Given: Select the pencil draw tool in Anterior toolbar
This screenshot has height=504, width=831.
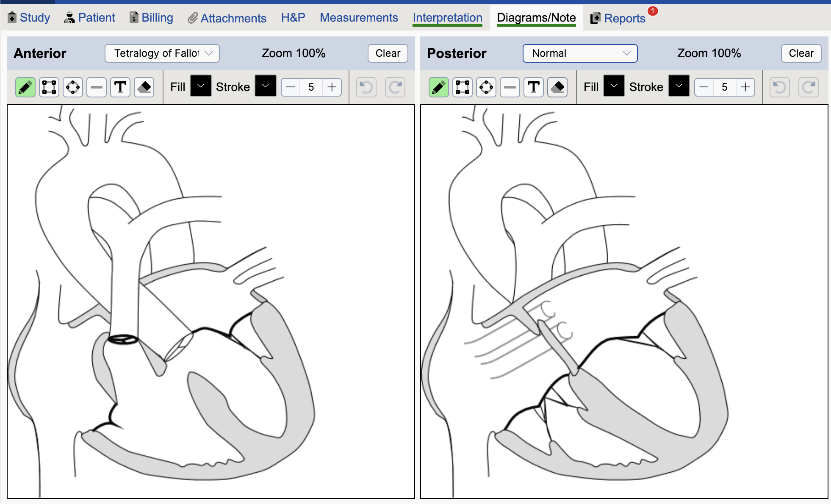Looking at the screenshot, I should (x=25, y=87).
